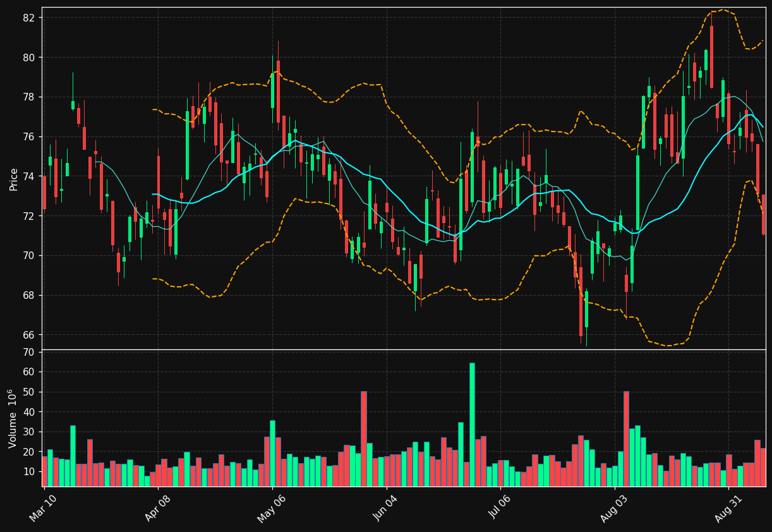Select the 'Aug 03' date label
Image resolution: width=772 pixels, height=532 pixels.
613,510
